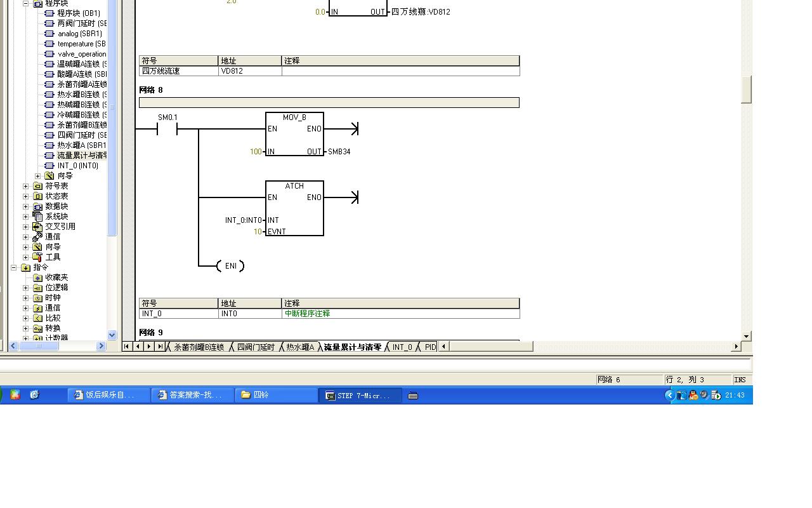This screenshot has height=508, width=812.
Task: Click the next-tab scroll arrow
Action: coord(148,346)
